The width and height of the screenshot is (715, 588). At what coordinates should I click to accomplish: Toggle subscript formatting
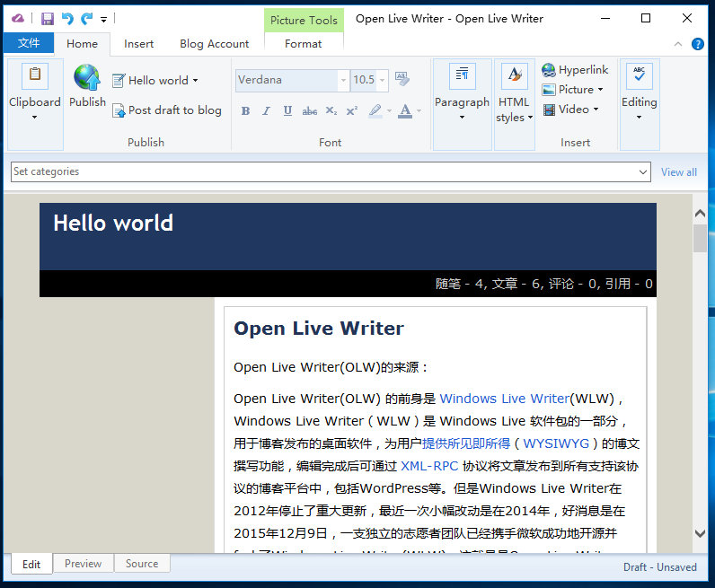point(331,110)
